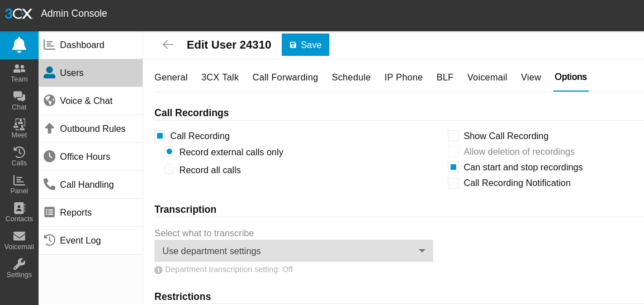Open Office Hours menu entry
This screenshot has height=305, width=644.
coord(91,156)
